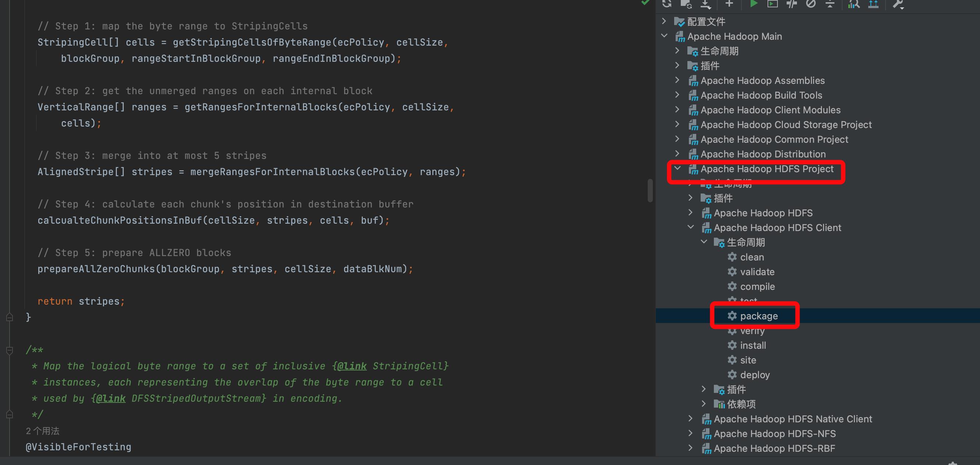
Task: Open Maven settings wrench dropdown
Action: [x=899, y=4]
